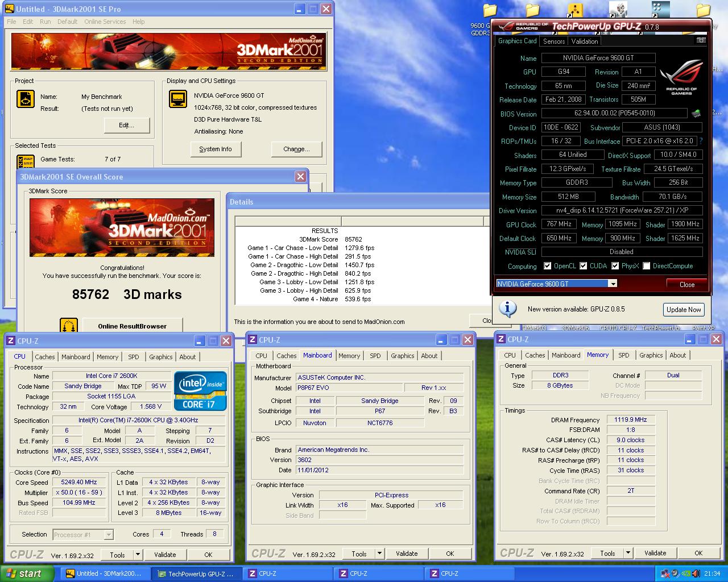Click the BIOS version value 3602 in CPU-Z

379,460
